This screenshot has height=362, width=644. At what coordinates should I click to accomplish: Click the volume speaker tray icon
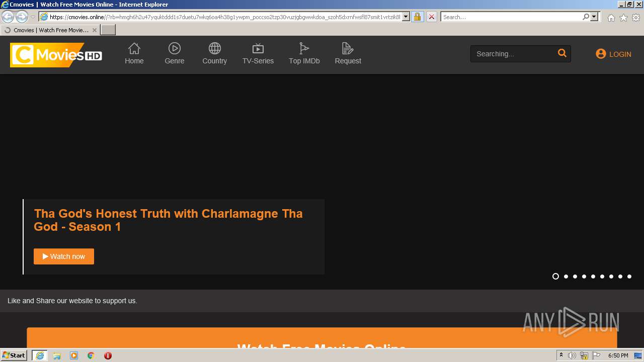572,355
